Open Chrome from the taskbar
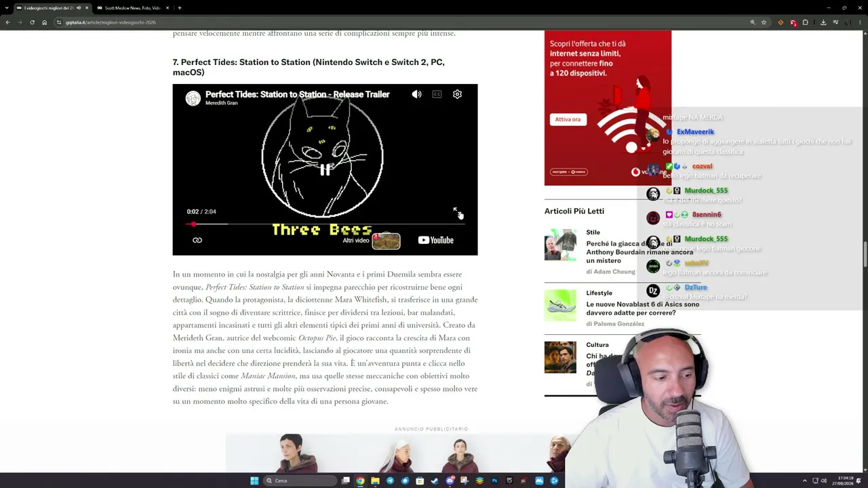 point(360,481)
